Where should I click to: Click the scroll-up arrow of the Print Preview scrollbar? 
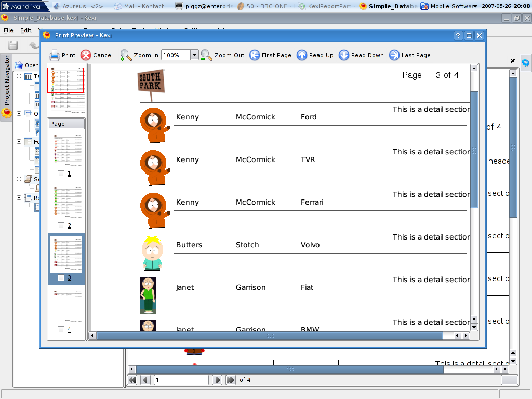[474, 68]
